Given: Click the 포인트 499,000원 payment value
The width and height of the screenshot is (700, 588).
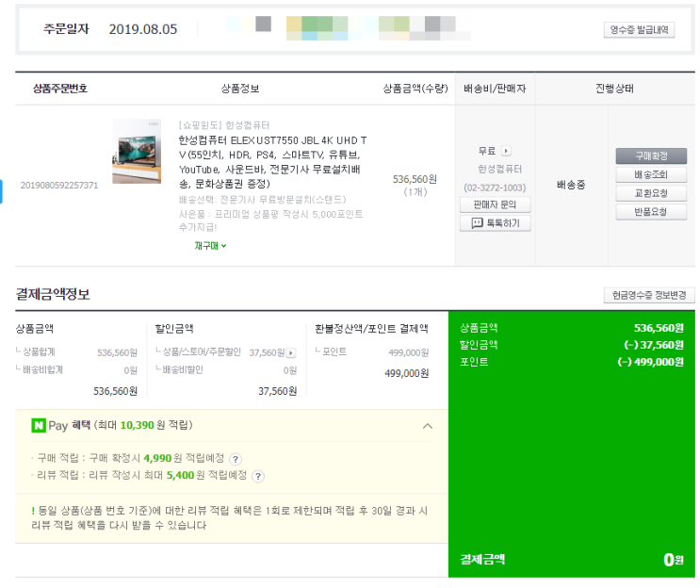Looking at the screenshot, I should [x=409, y=352].
